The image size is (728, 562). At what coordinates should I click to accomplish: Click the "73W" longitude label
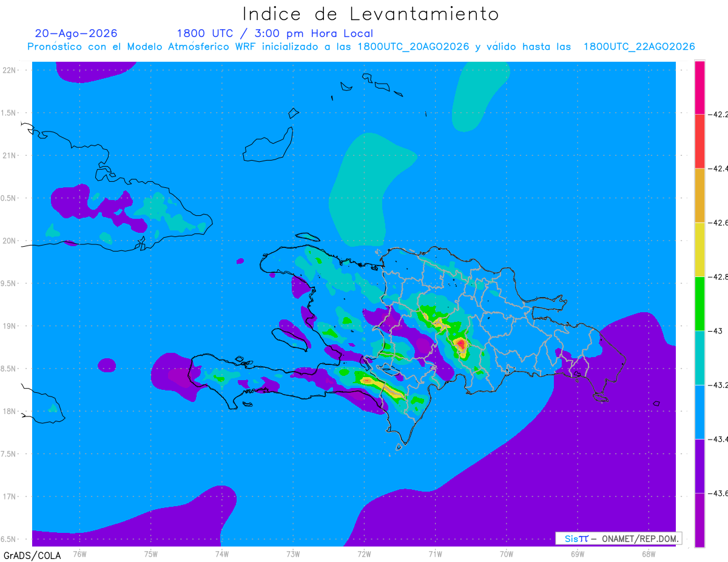[293, 554]
